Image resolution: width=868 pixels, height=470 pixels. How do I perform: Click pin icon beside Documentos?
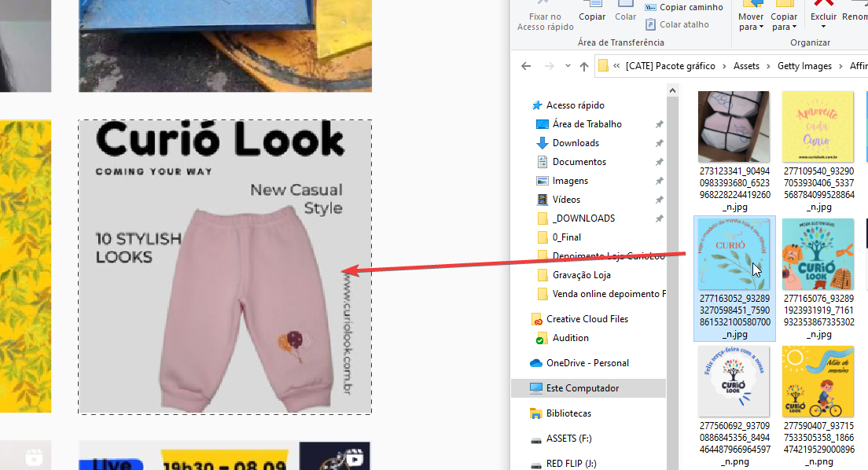(x=659, y=162)
